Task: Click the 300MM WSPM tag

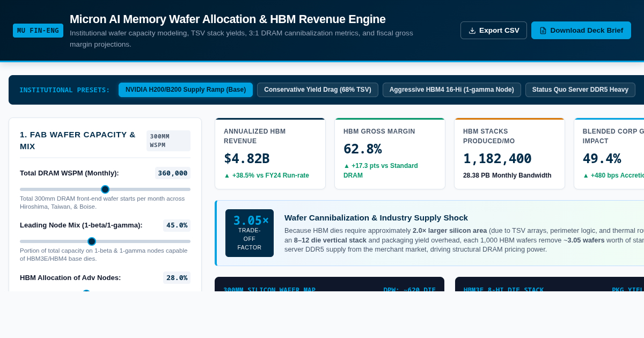Action: coord(169,141)
